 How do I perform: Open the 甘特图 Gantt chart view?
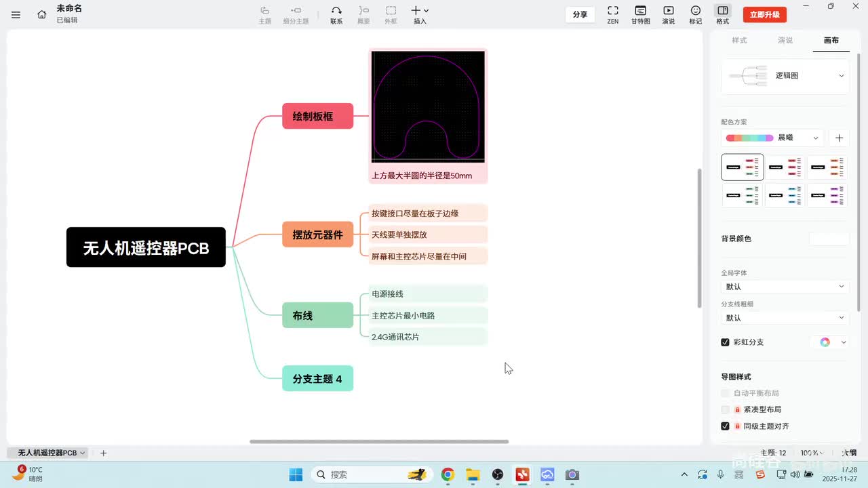pyautogui.click(x=640, y=15)
